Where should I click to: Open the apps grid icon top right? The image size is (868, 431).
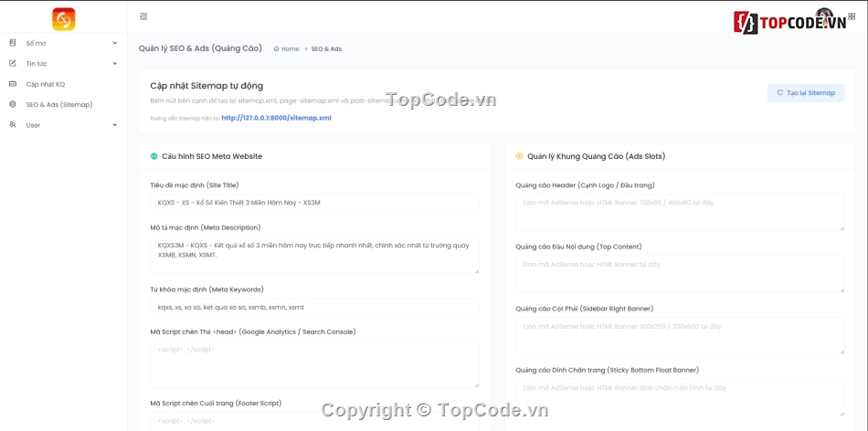pyautogui.click(x=852, y=16)
